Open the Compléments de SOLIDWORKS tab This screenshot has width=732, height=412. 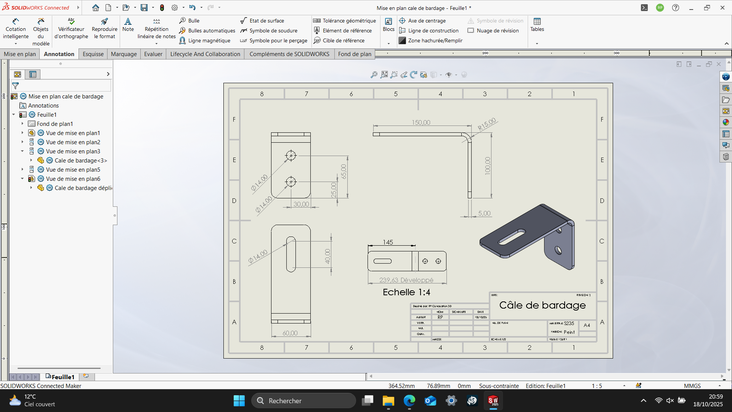(289, 54)
